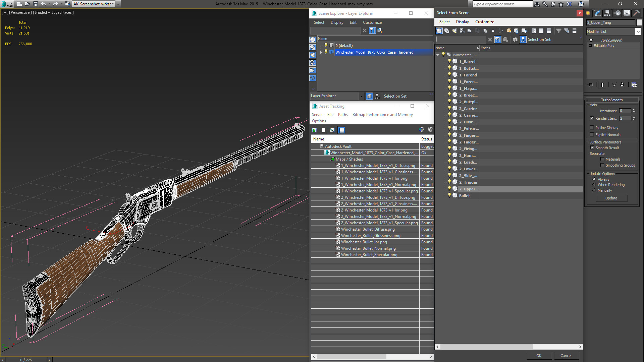Viewport: 644px width, 362px height.
Task: Open the Create command panel tab
Action: coord(588,13)
